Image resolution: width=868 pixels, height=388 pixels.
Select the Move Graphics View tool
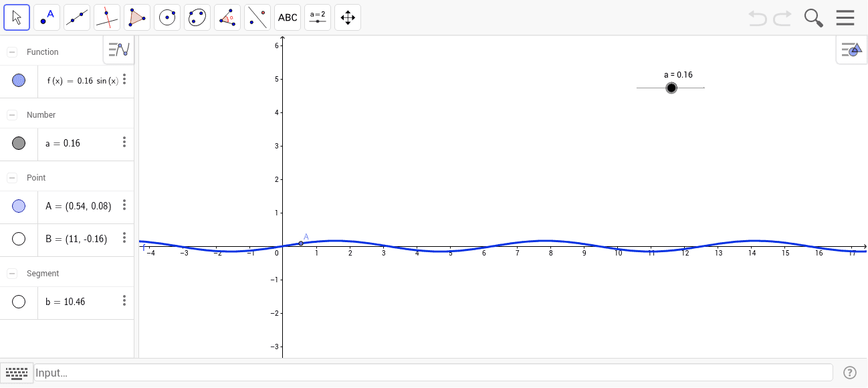click(348, 17)
